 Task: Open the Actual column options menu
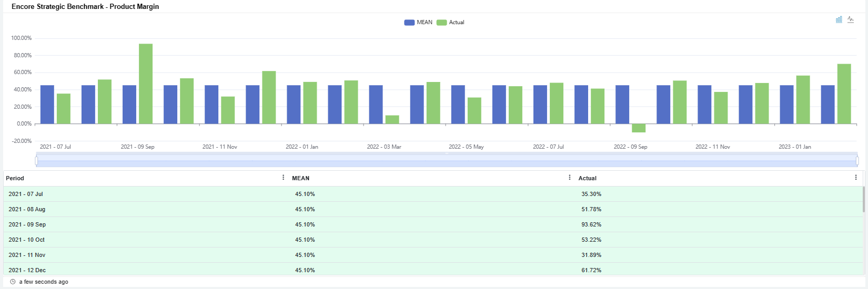tap(855, 178)
